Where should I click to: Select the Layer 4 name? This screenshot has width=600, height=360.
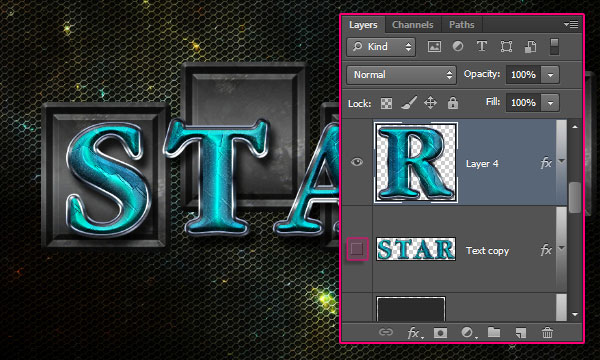(x=482, y=164)
